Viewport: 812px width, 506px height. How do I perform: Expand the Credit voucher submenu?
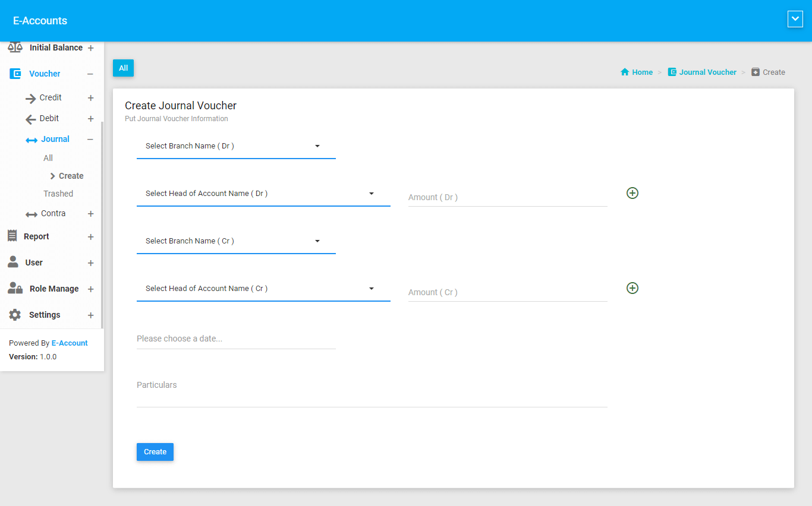click(x=90, y=98)
